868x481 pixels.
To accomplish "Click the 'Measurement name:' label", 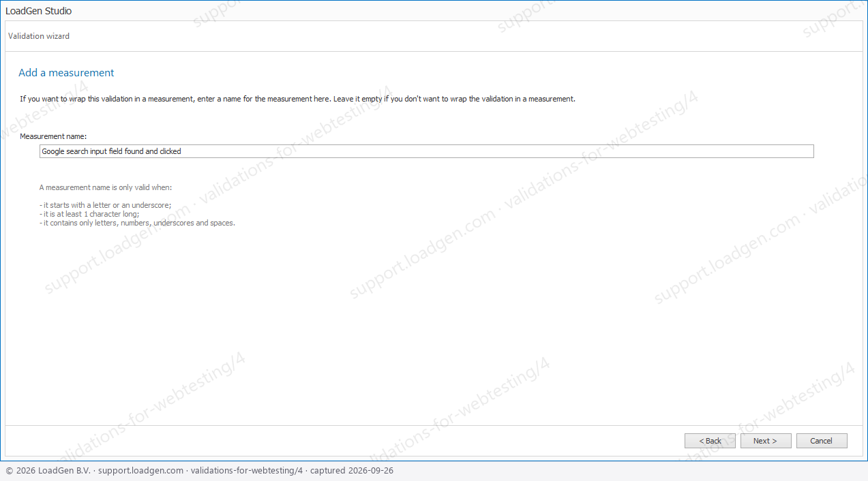I will click(x=53, y=136).
